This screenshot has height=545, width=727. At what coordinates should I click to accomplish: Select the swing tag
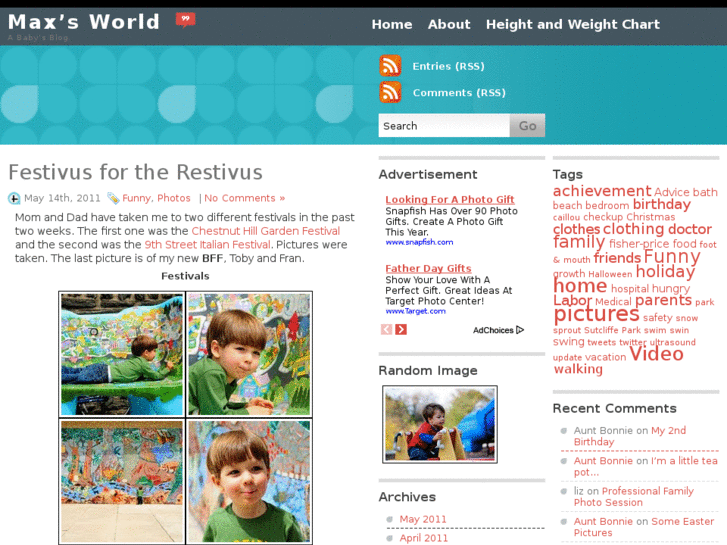(568, 342)
